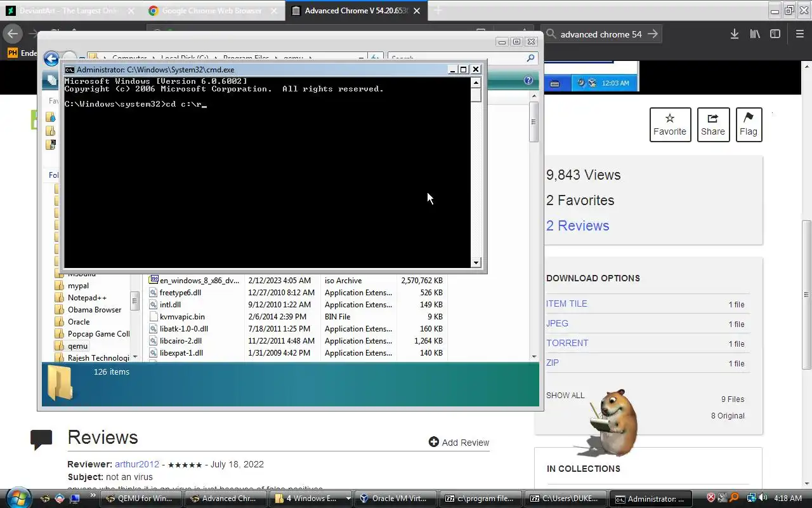
Task: Select the libexpat-1.dll file
Action: tap(181, 353)
